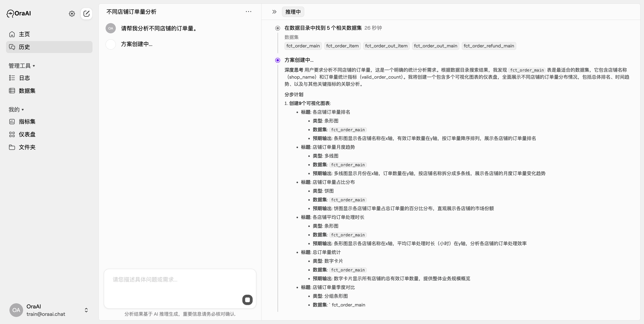Open the settings gear icon
The width and height of the screenshot is (644, 324).
tap(72, 14)
